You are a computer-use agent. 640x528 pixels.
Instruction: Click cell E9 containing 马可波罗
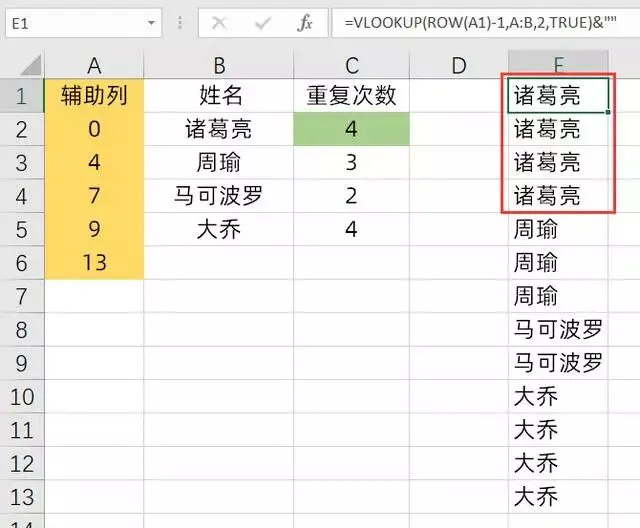[x=558, y=364]
